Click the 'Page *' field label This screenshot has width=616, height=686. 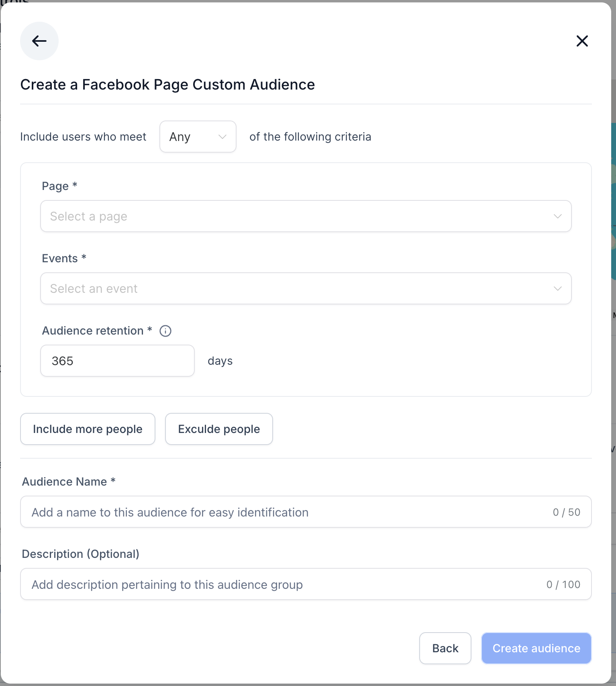pos(59,186)
